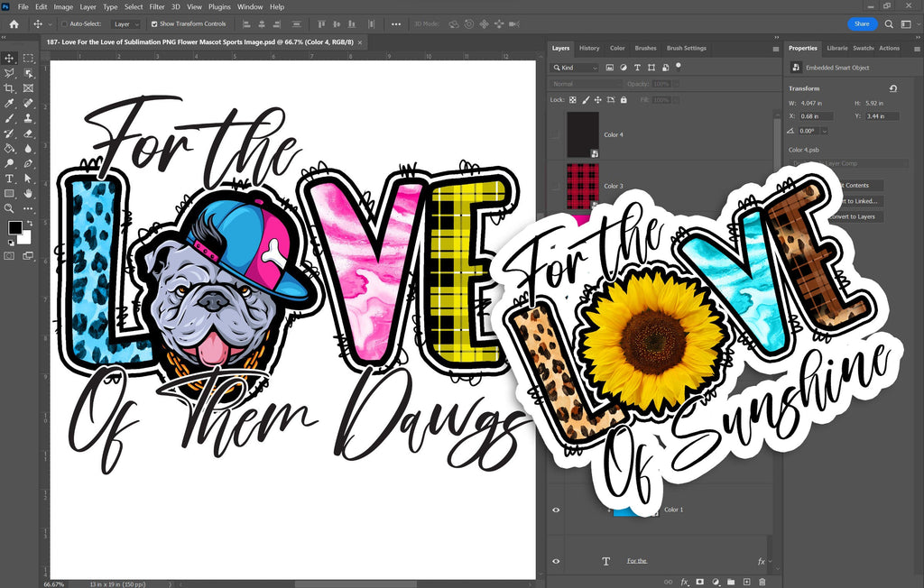
Task: Open the Normal blend mode dropdown
Action: [x=585, y=84]
